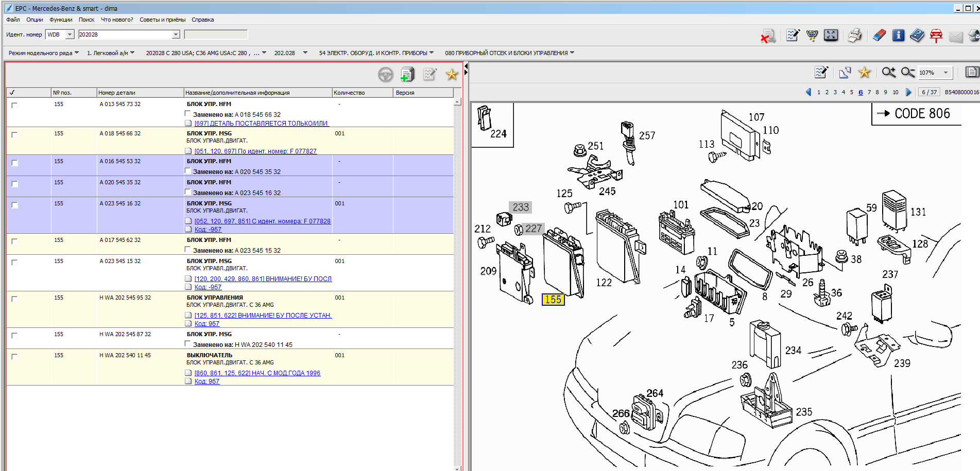This screenshot has width=980, height=471.
Task: Check the box for part A 016 545 53 32
Action: coord(14,163)
